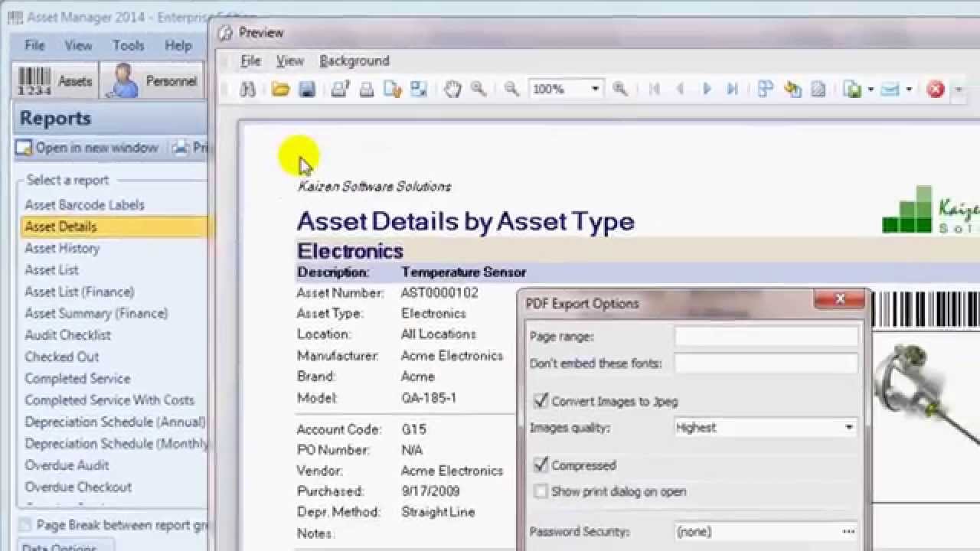Click the Scale page icon in Preview toolbar

tap(419, 90)
